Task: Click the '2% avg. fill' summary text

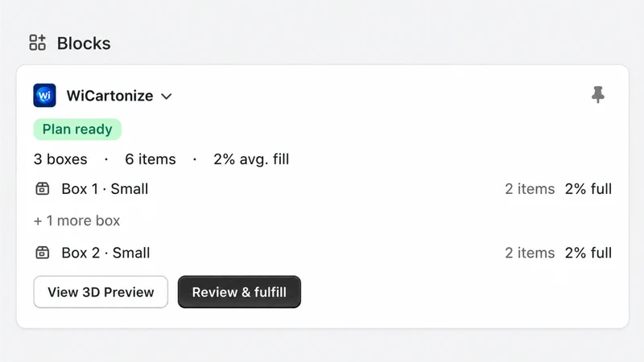Action: tap(251, 159)
